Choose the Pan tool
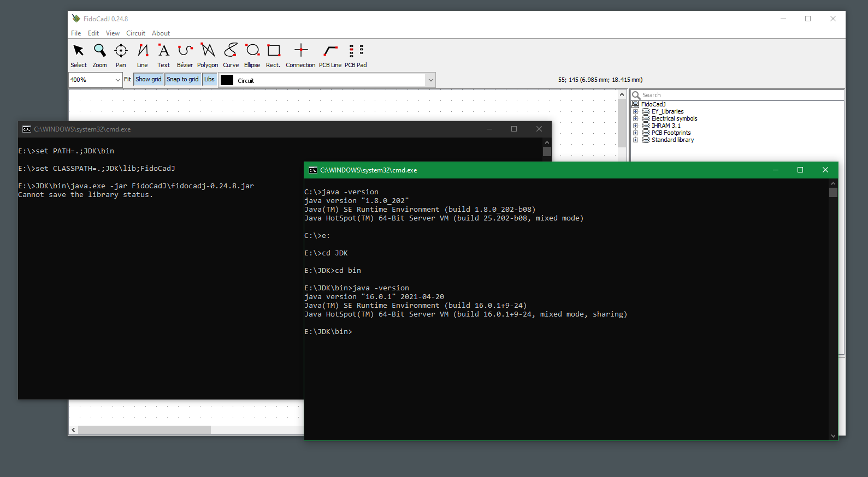The width and height of the screenshot is (868, 477). [121, 55]
